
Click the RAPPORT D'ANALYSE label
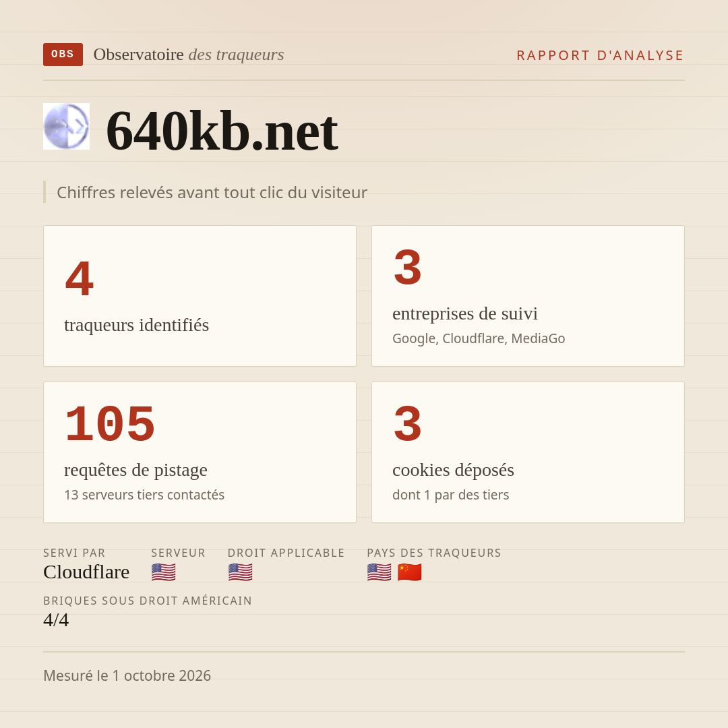coord(601,55)
